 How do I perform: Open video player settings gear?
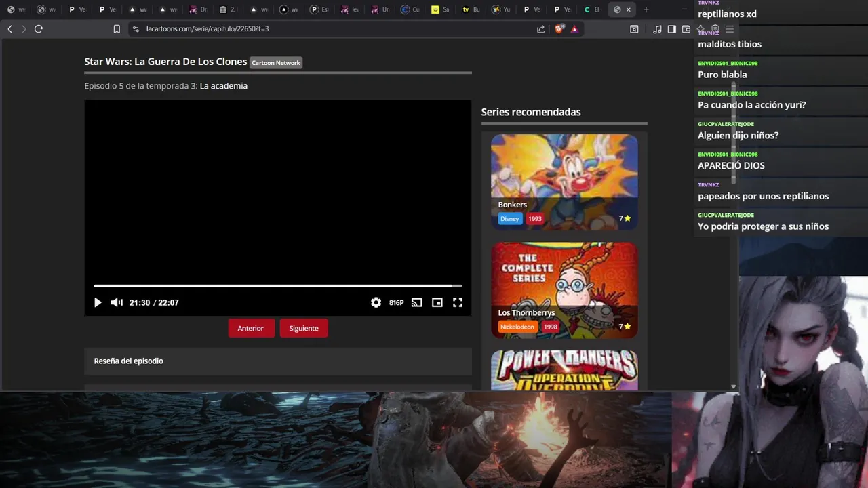[x=376, y=303]
